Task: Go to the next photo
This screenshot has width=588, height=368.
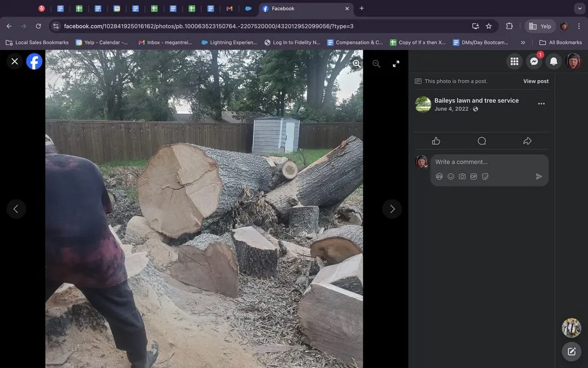Action: point(392,209)
